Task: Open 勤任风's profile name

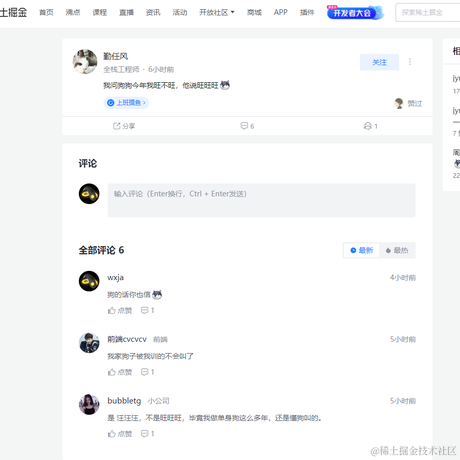Action: point(115,56)
